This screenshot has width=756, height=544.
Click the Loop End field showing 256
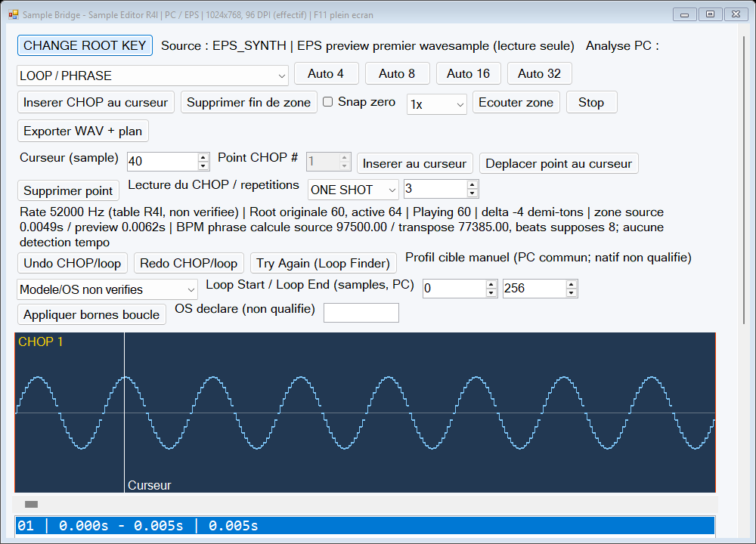coord(534,288)
